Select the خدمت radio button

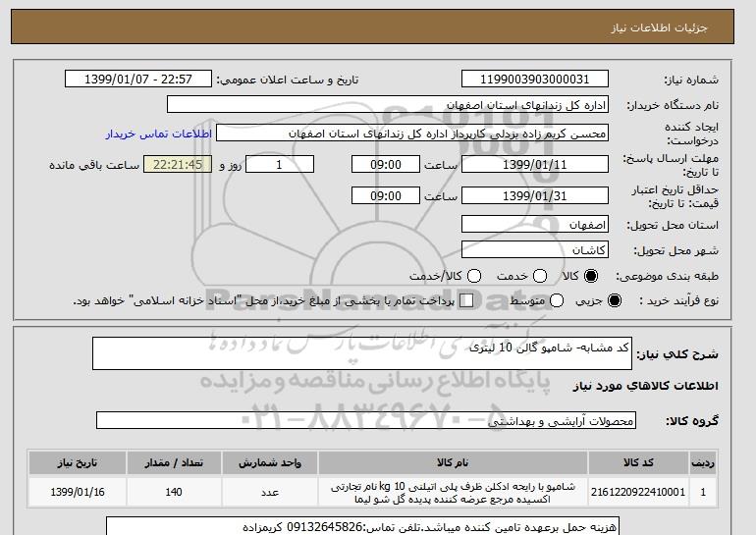click(540, 276)
